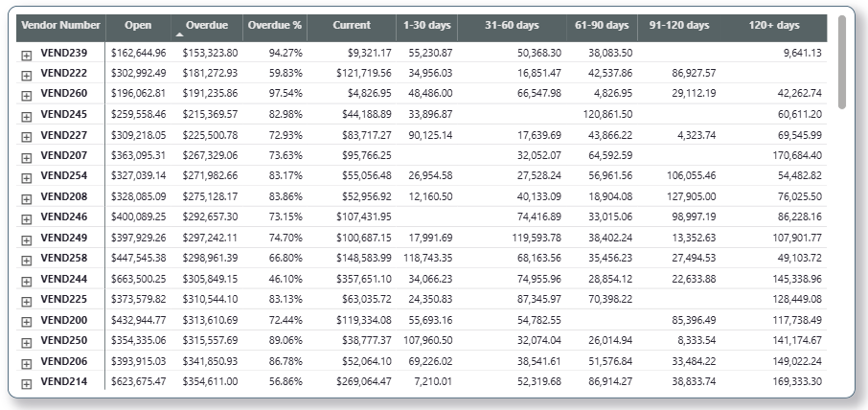Image resolution: width=868 pixels, height=410 pixels.
Task: Click 120+ days value 170,684.40
Action: (797, 155)
